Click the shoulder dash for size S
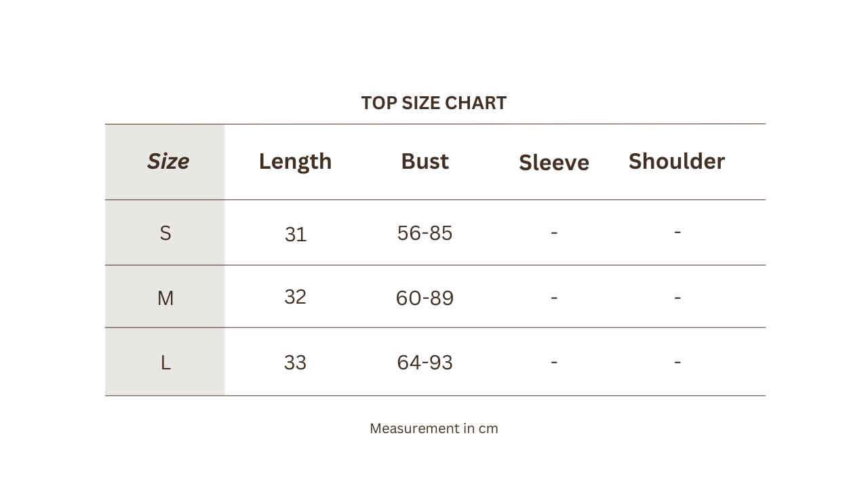This screenshot has width=868, height=488. click(x=677, y=232)
